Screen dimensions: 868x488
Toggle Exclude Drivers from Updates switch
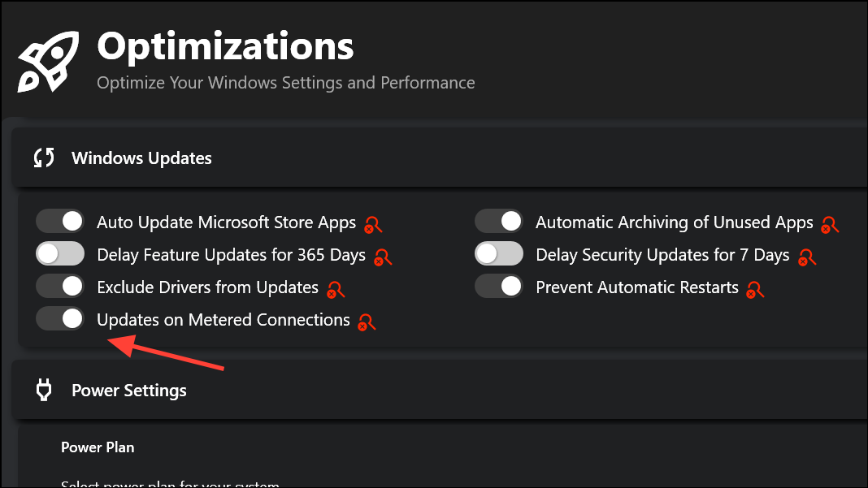point(60,287)
